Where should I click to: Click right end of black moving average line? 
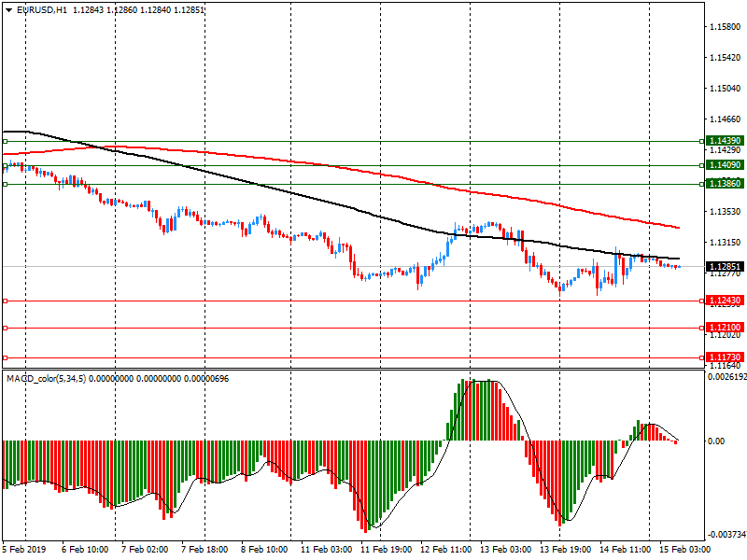click(678, 259)
